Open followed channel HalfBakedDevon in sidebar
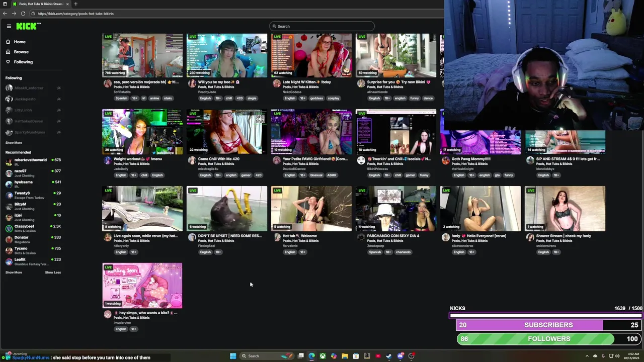644x362 pixels. pyautogui.click(x=33, y=121)
